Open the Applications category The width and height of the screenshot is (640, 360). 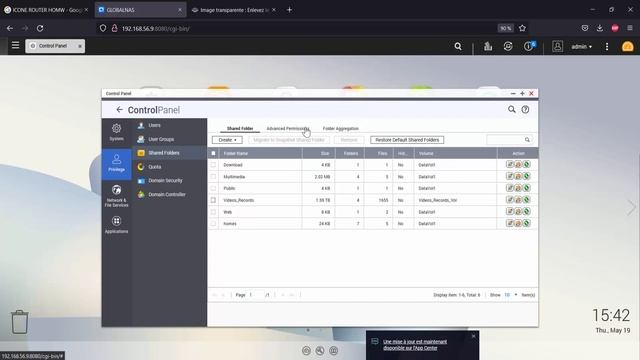point(116,225)
